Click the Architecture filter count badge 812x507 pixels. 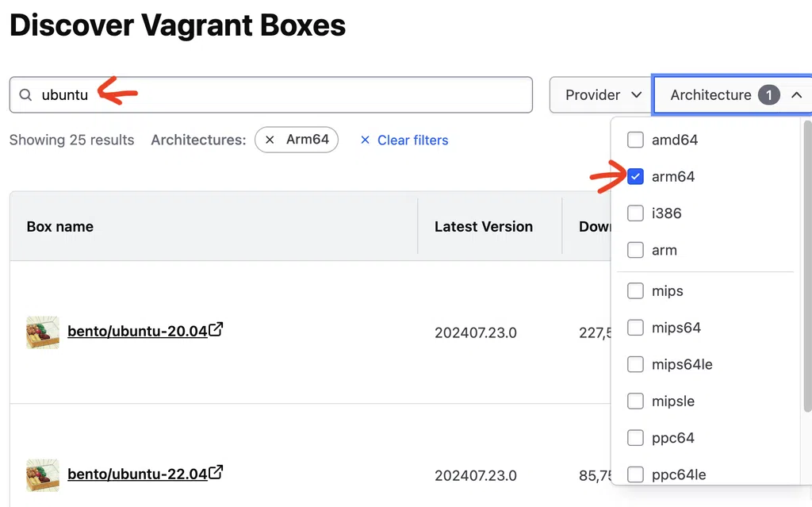769,95
